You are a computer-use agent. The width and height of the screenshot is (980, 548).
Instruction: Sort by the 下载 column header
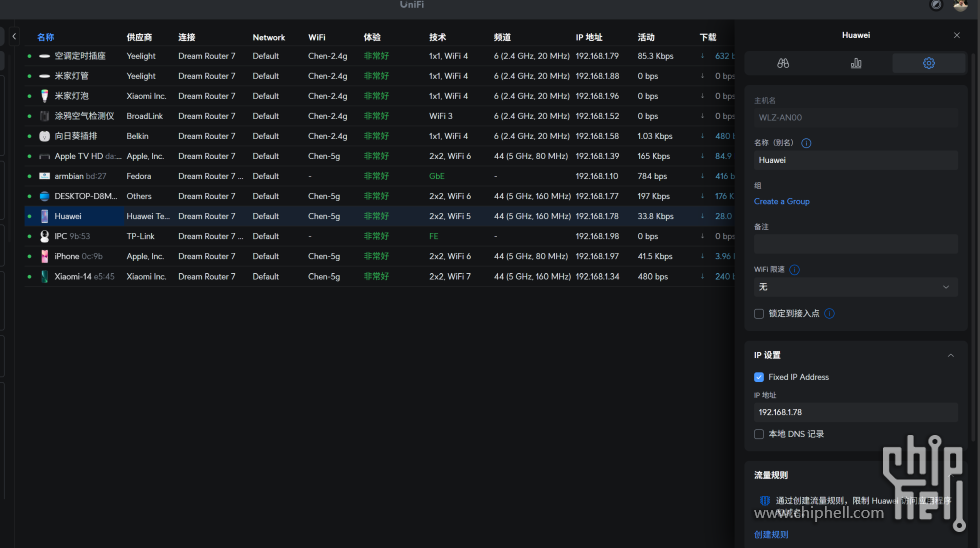coord(708,37)
